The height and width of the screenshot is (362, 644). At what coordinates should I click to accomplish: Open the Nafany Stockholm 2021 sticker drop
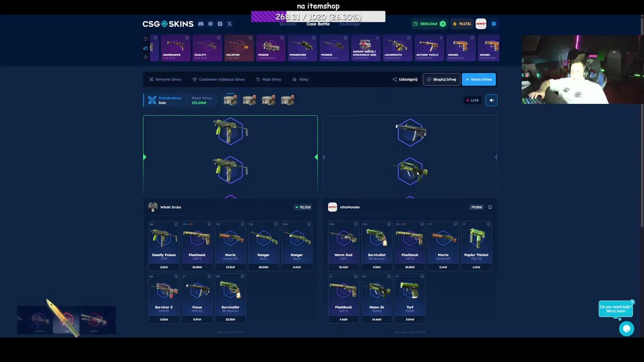pos(366,48)
